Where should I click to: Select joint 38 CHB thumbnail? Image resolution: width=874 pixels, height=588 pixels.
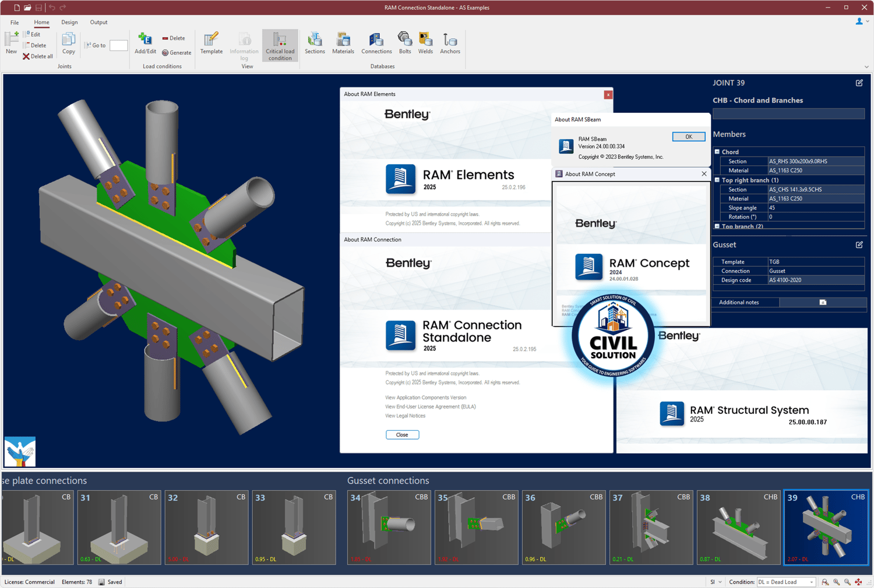[739, 527]
